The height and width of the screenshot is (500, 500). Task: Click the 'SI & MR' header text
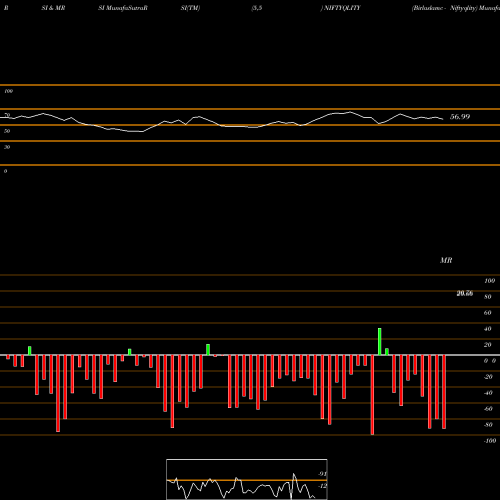point(53,8)
